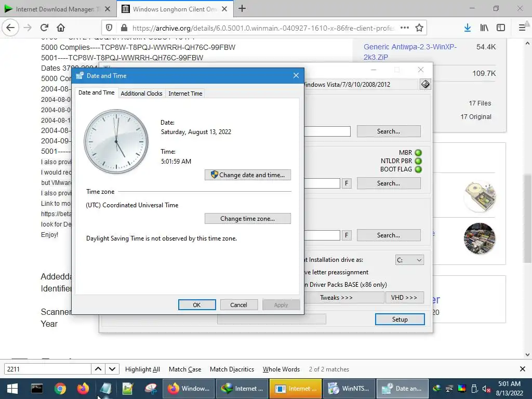Switch to Internet Download Manager tab
The image size is (532, 399).
coord(58,9)
